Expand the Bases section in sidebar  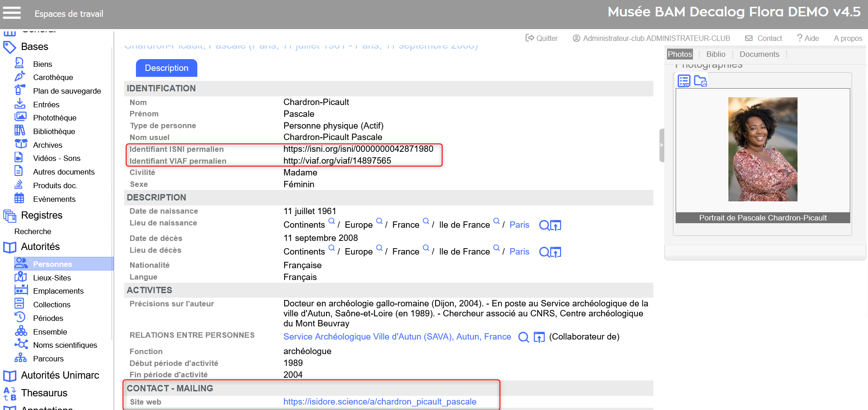pyautogui.click(x=35, y=47)
